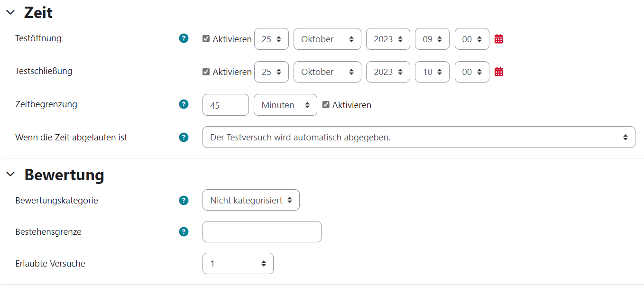This screenshot has width=644, height=286.
Task: Open Testöffnung month dropdown showing Oktober
Action: tap(327, 39)
